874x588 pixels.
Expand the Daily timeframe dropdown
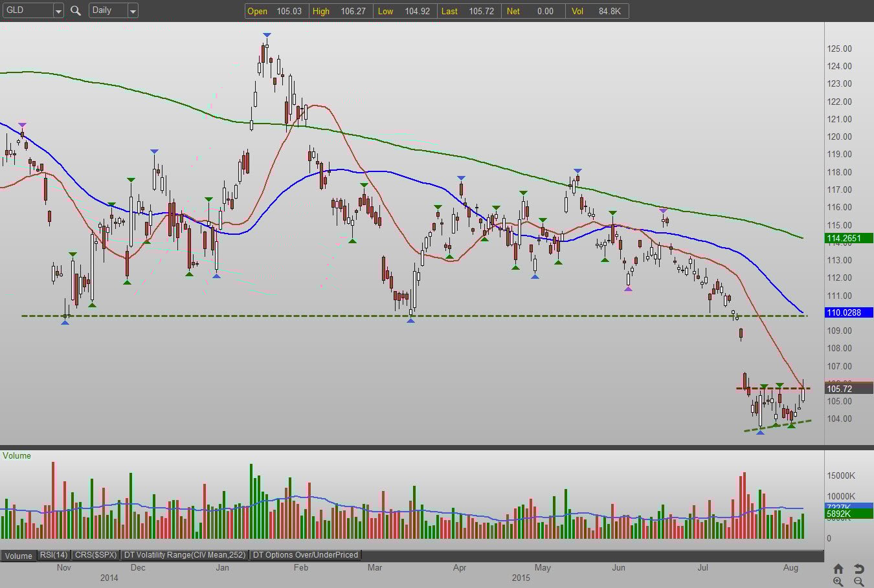(x=133, y=11)
